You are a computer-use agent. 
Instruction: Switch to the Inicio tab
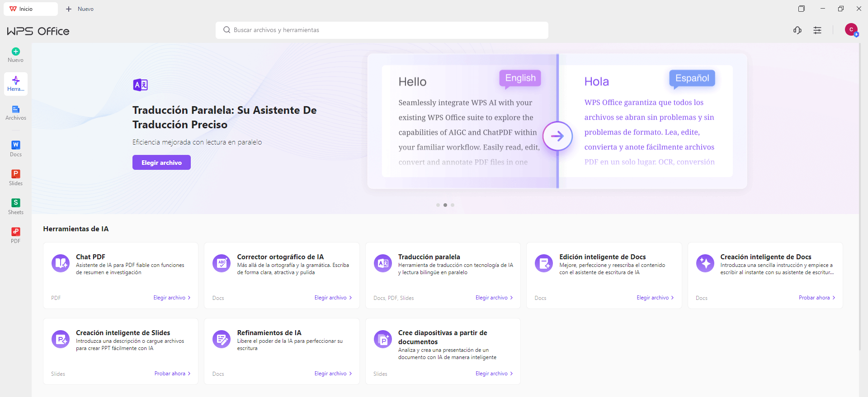(x=31, y=9)
